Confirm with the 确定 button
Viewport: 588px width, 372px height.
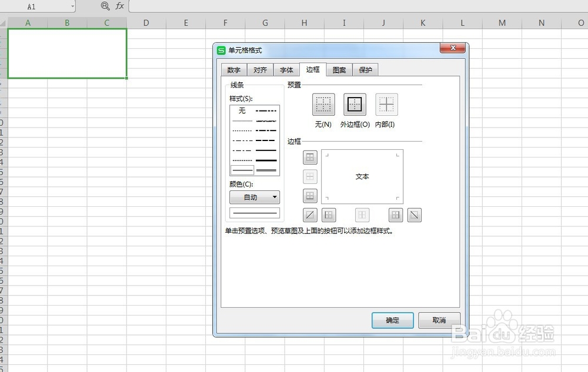pyautogui.click(x=393, y=320)
